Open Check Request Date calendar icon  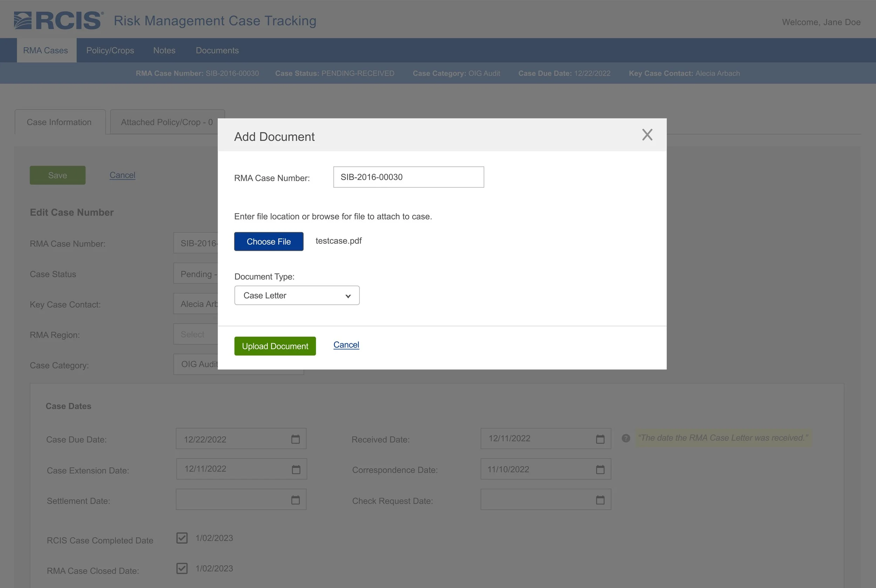(600, 500)
